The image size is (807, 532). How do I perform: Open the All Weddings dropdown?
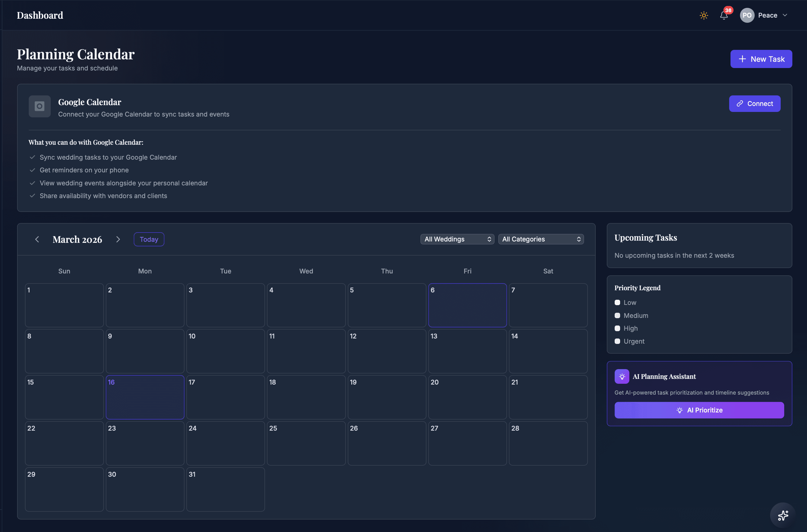click(457, 239)
